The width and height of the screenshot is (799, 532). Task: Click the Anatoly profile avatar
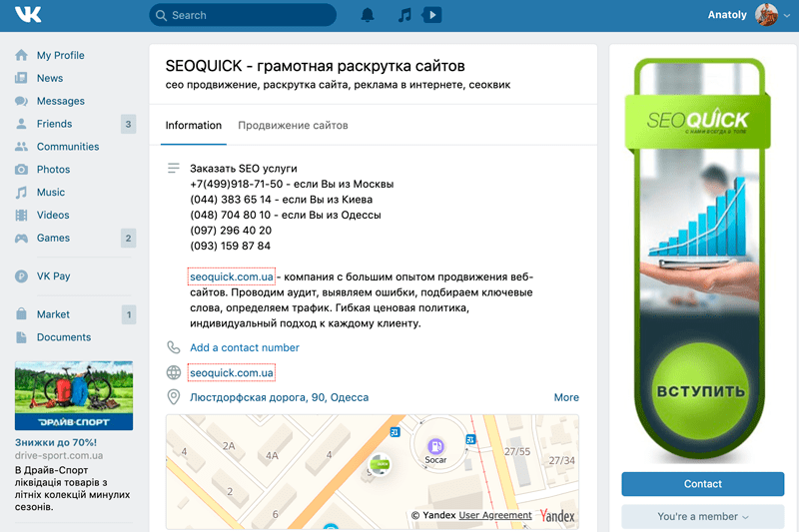(766, 15)
